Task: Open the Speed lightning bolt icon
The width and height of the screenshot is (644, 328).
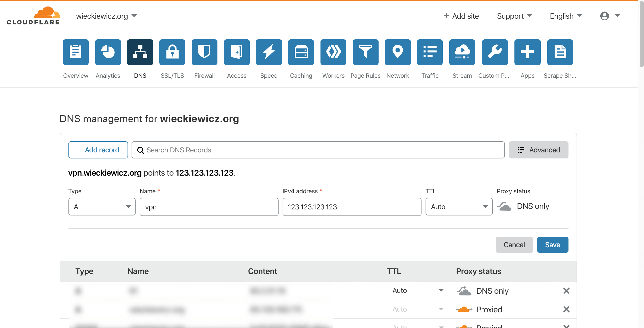Action: (x=269, y=52)
